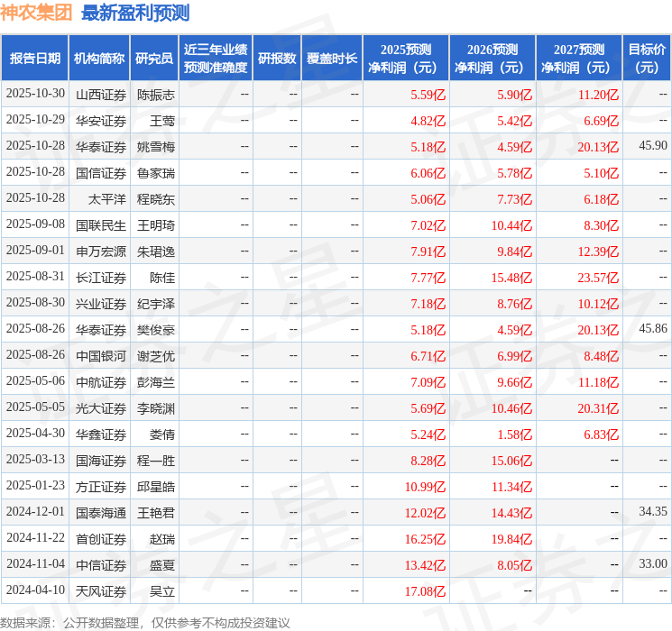The image size is (672, 631).
Task: Select the 长江证券 institution cell
Action: [101, 278]
